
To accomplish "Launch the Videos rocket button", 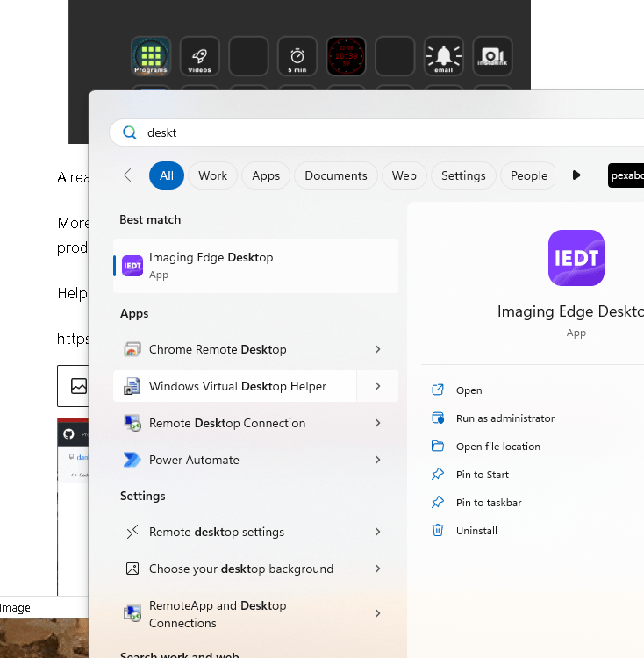I will [200, 56].
